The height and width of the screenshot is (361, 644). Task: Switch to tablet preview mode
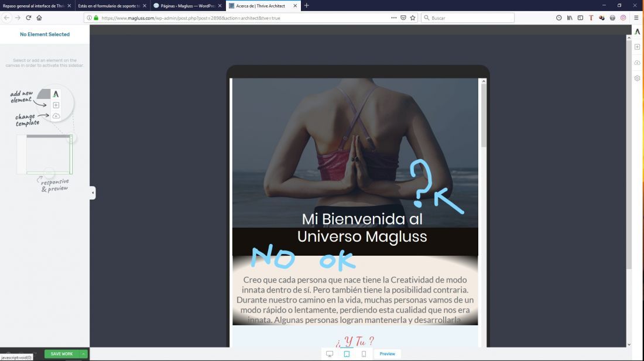coord(347,353)
